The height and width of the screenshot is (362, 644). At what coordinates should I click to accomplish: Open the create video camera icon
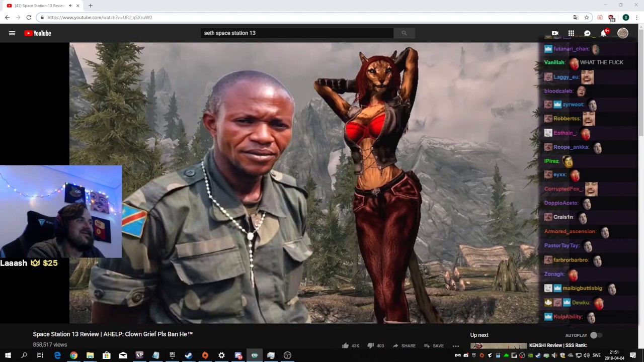click(x=555, y=33)
